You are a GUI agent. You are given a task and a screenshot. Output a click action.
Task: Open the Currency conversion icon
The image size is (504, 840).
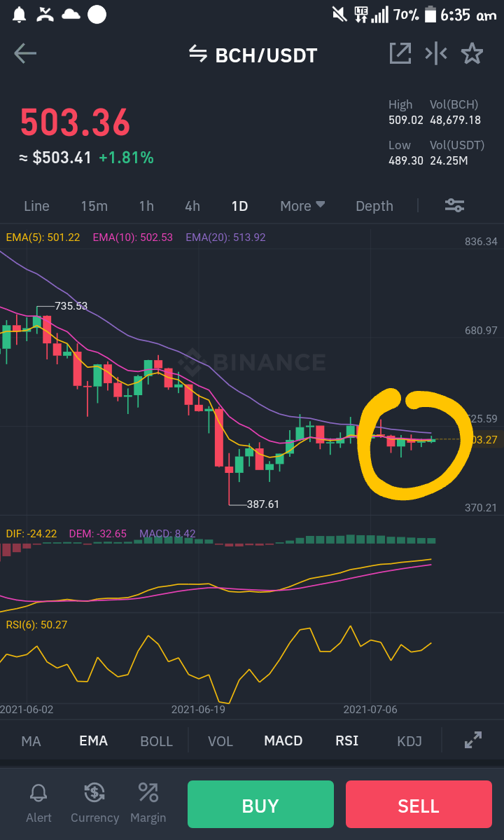click(94, 792)
